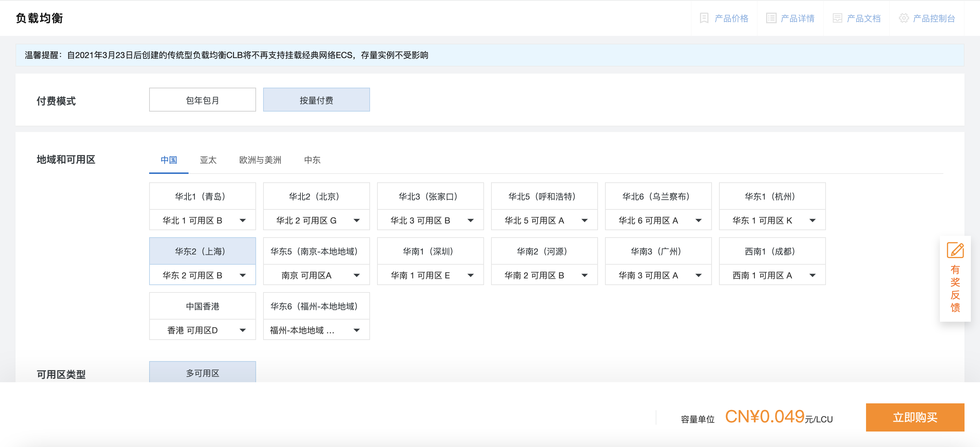Expand 南京 可用区A dropdown
980x447 pixels.
[316, 275]
